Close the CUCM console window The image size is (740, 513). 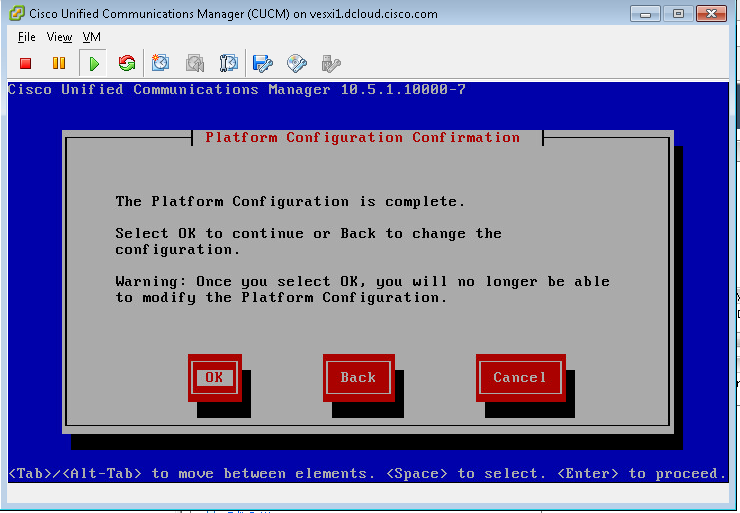point(711,14)
